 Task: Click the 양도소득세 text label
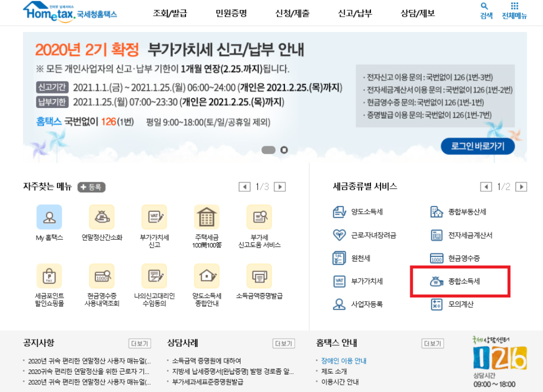366,212
